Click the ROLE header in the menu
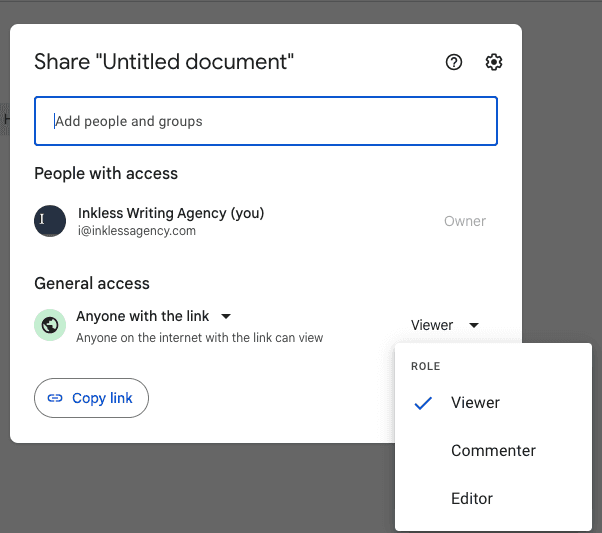Screen dimensions: 602x533 coord(425,366)
